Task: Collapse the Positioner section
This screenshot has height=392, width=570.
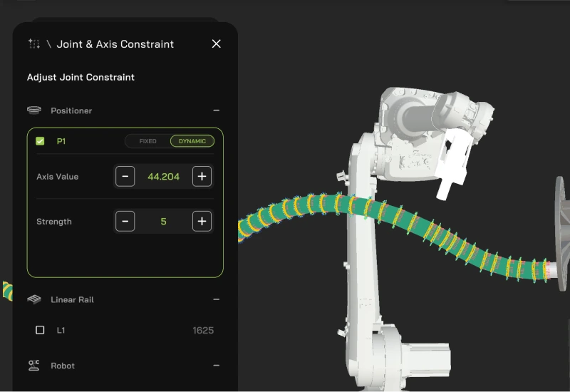Action: [x=217, y=110]
